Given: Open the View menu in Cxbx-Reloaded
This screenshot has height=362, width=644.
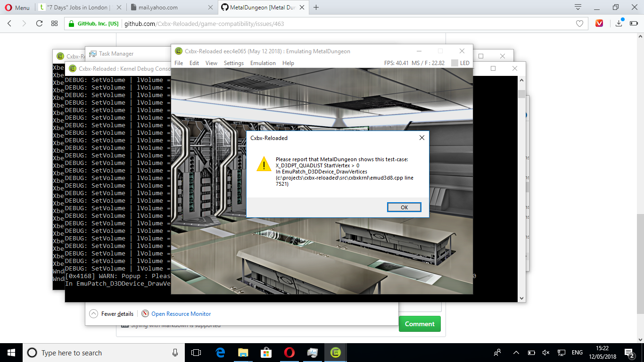Looking at the screenshot, I should pyautogui.click(x=212, y=63).
